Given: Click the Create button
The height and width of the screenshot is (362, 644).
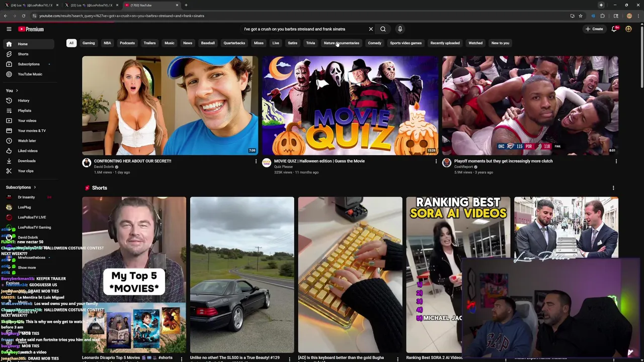Looking at the screenshot, I should [594, 29].
